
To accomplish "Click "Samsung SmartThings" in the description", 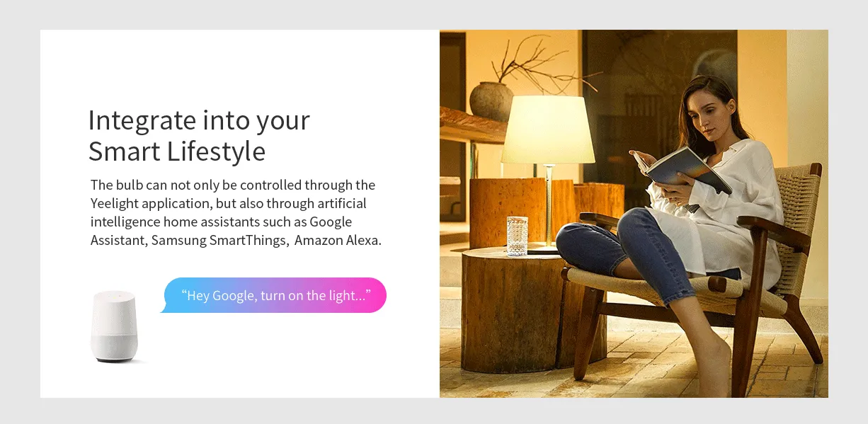I will point(219,240).
